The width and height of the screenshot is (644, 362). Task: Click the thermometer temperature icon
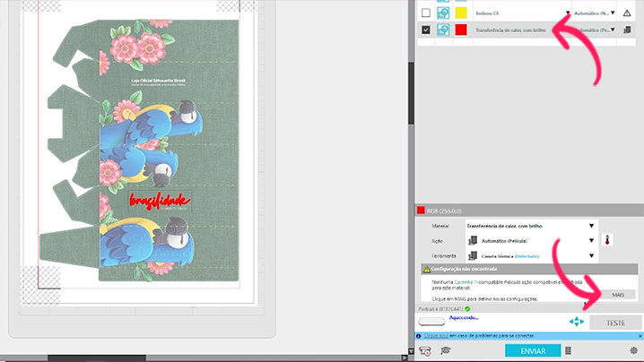(x=607, y=240)
